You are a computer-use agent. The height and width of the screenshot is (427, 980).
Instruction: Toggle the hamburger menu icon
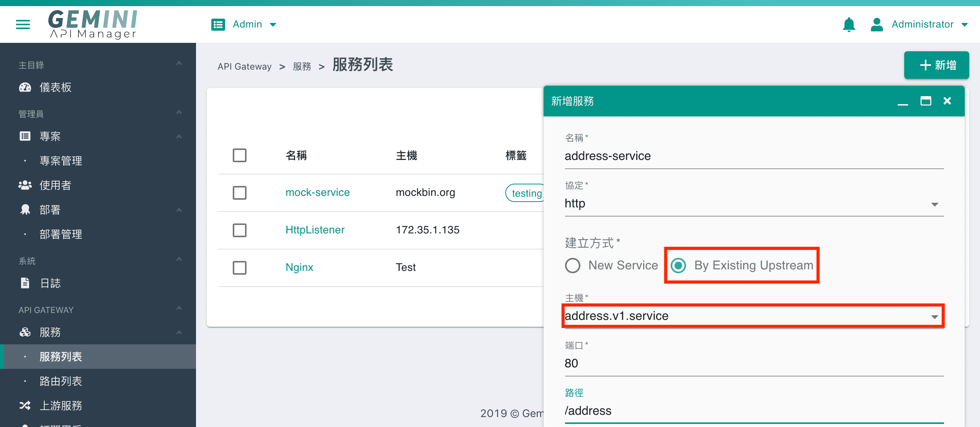[x=23, y=24]
